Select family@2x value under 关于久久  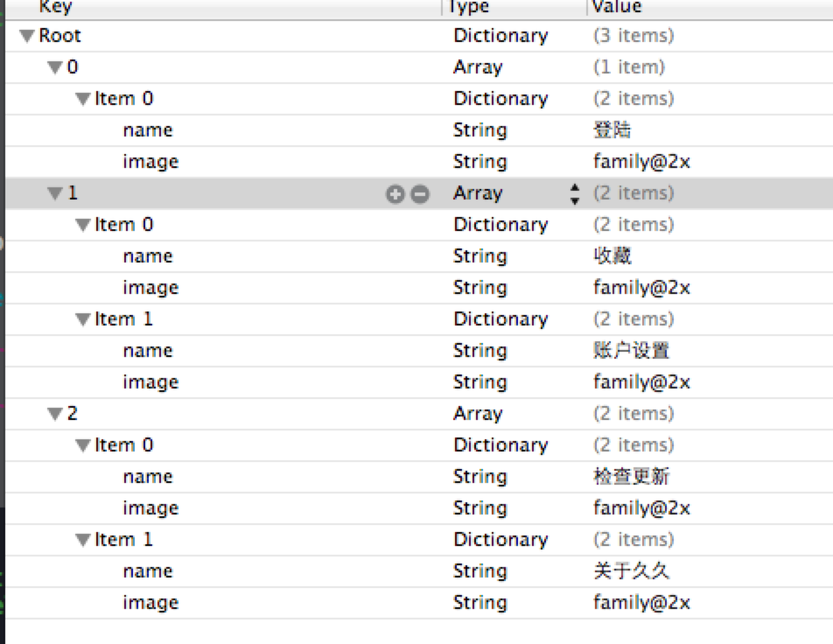click(x=641, y=603)
